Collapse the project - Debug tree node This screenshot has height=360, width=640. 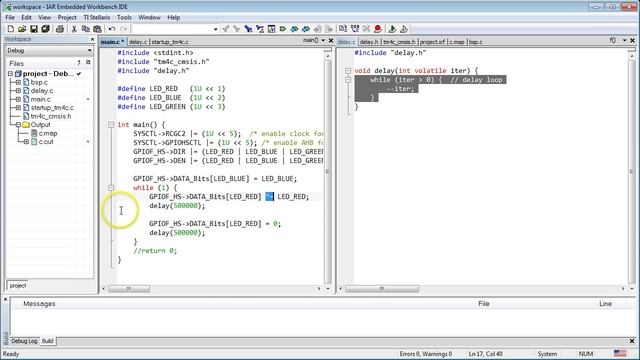(11, 74)
